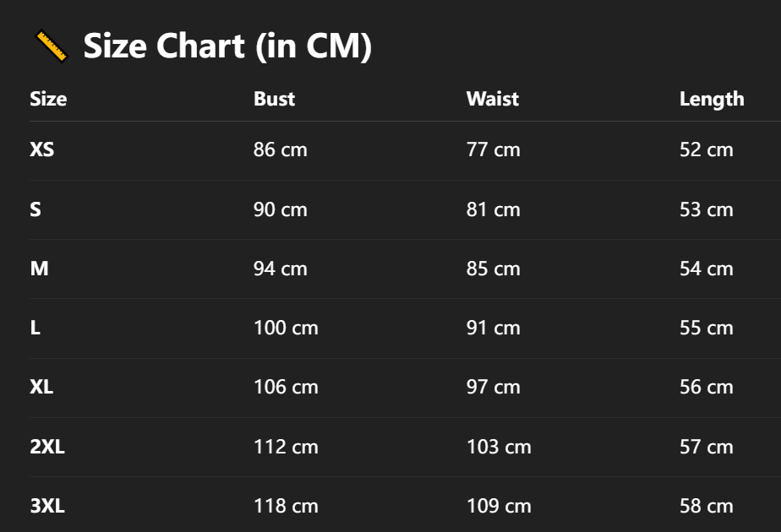This screenshot has width=781, height=532.
Task: Select the Length column header
Action: (x=712, y=99)
